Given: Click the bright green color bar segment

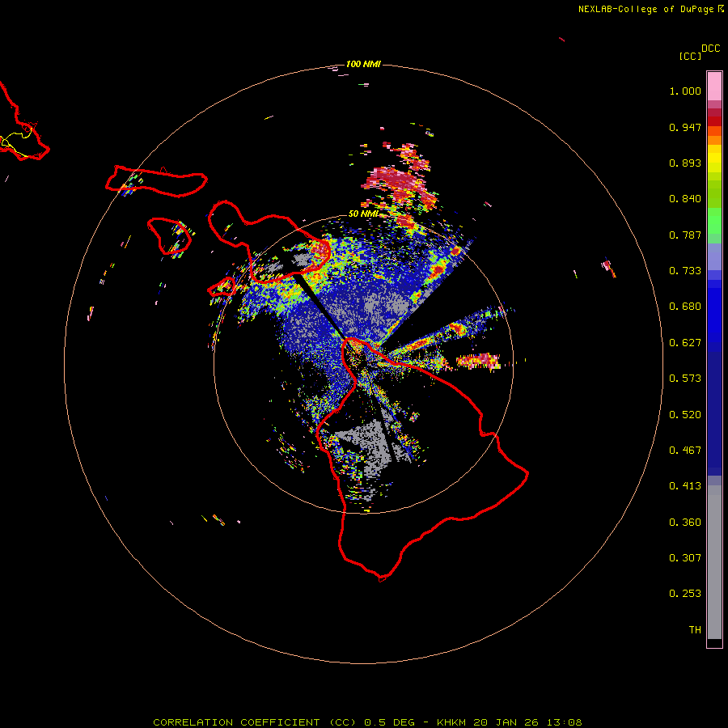Looking at the screenshot, I should (714, 221).
